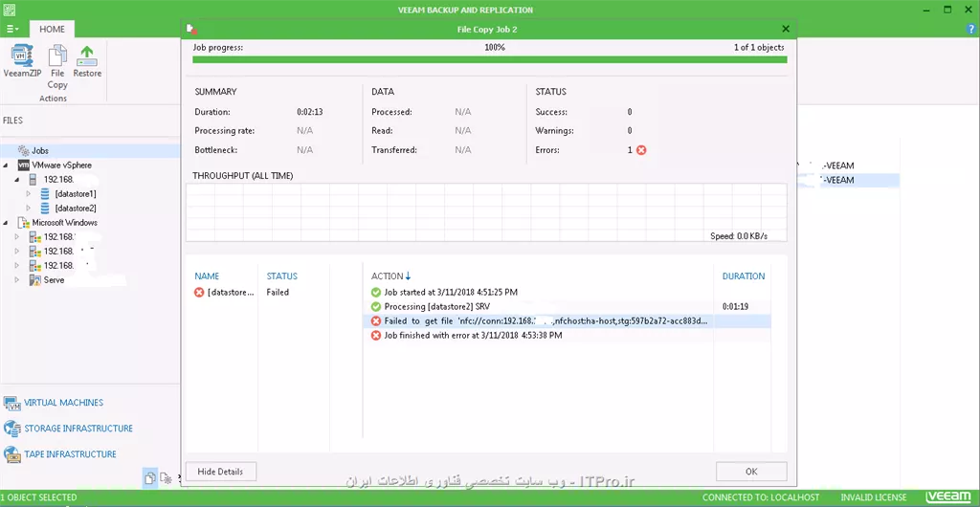Click the Microsoft Windows tree icon

(23, 222)
